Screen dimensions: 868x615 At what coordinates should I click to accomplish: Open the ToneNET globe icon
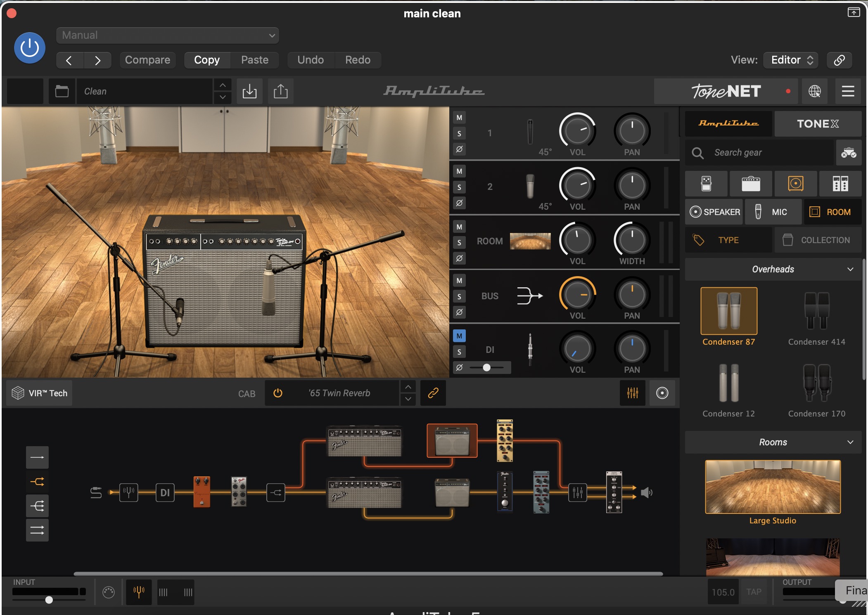pyautogui.click(x=814, y=91)
